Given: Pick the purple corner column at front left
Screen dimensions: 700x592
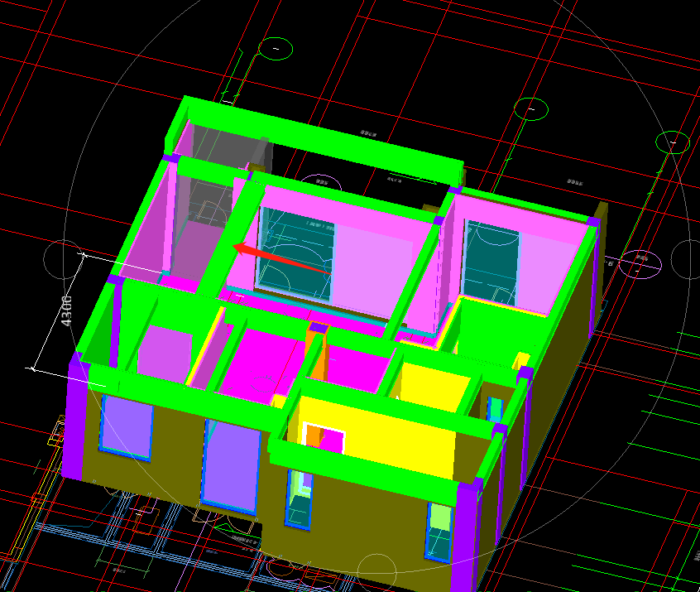Looking at the screenshot, I should coord(74,419).
